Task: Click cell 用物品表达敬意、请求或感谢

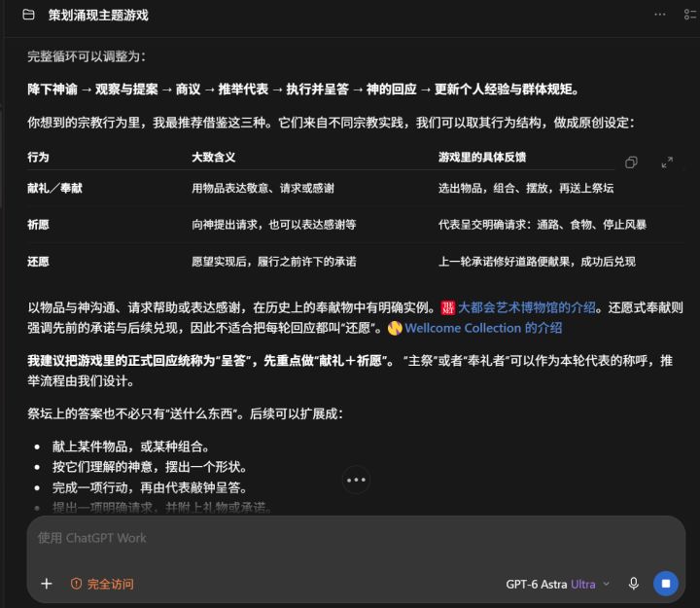Action: point(262,188)
